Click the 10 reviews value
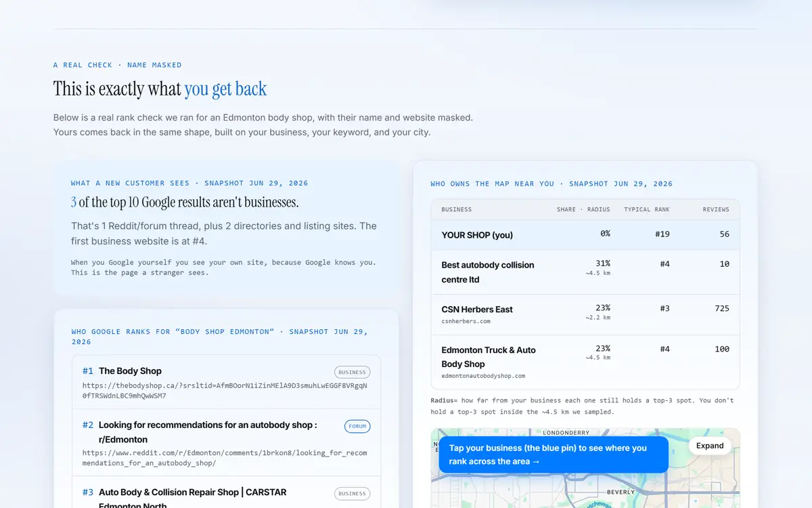The height and width of the screenshot is (508, 812). point(725,263)
